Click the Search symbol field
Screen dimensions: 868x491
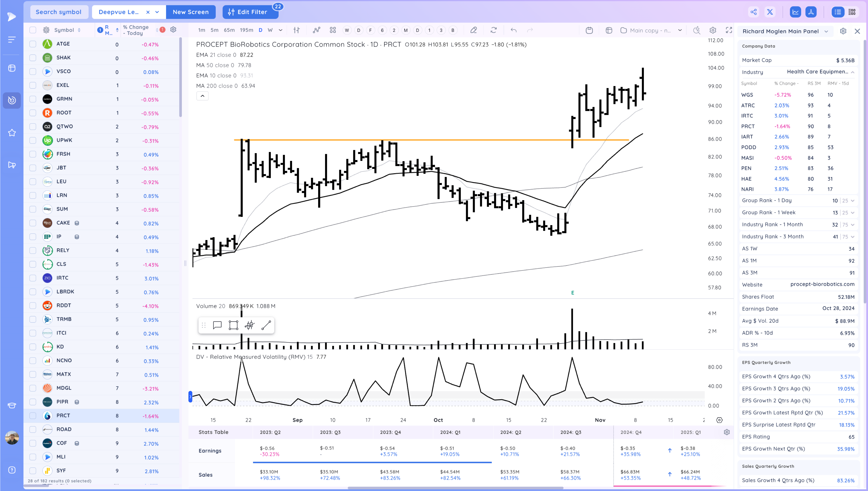click(x=59, y=12)
